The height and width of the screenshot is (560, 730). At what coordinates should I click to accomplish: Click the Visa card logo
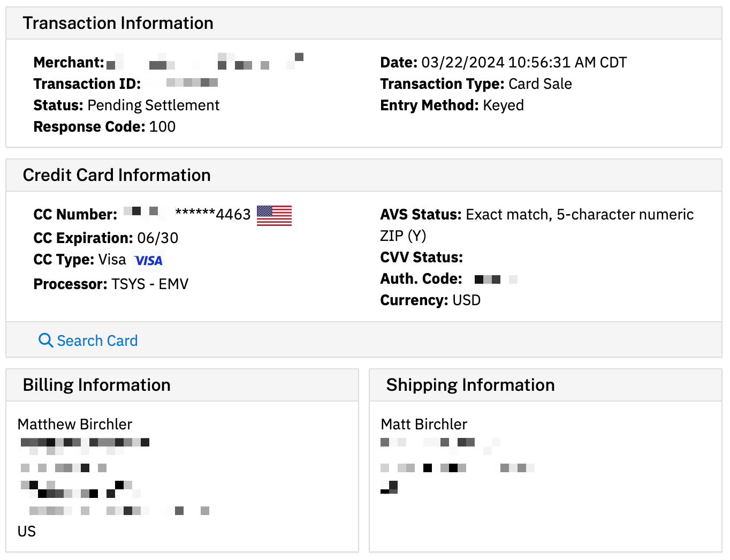pos(148,261)
